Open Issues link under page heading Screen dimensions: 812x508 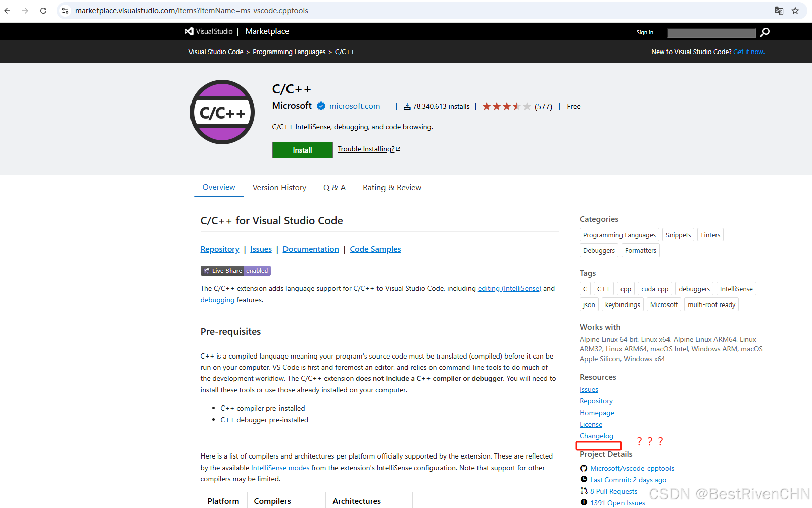click(x=261, y=249)
